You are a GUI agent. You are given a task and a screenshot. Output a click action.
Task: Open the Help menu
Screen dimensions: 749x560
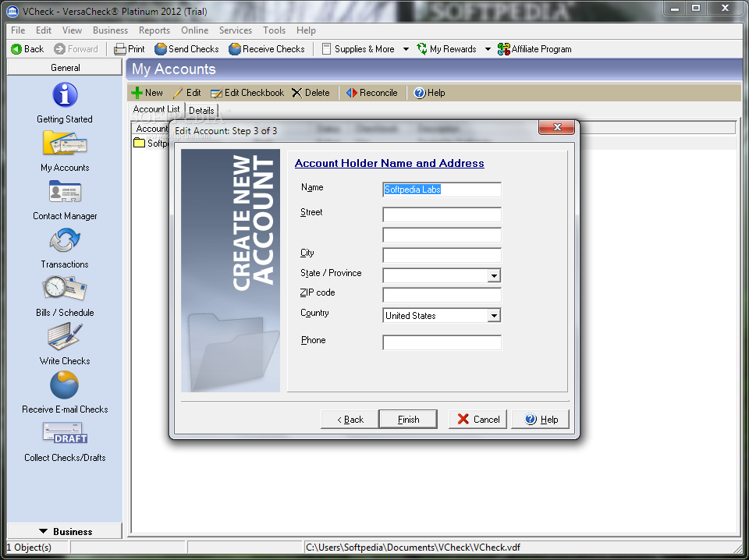306,30
